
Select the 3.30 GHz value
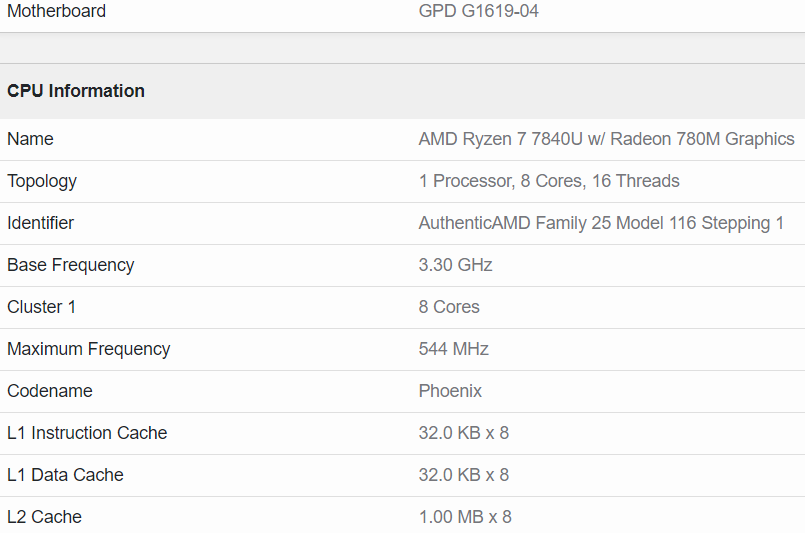[x=455, y=265]
